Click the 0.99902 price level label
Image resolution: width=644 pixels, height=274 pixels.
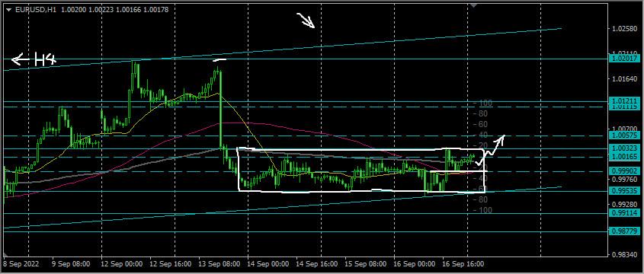(x=623, y=171)
